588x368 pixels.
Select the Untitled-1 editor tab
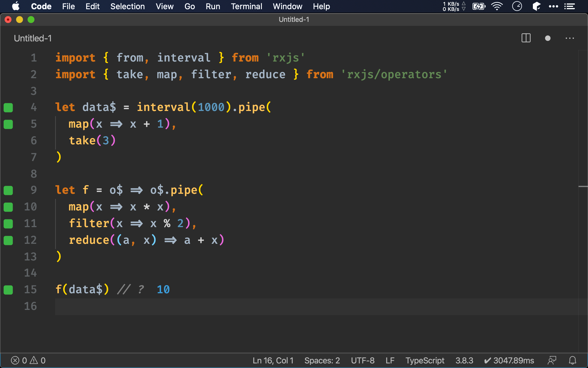click(x=33, y=38)
